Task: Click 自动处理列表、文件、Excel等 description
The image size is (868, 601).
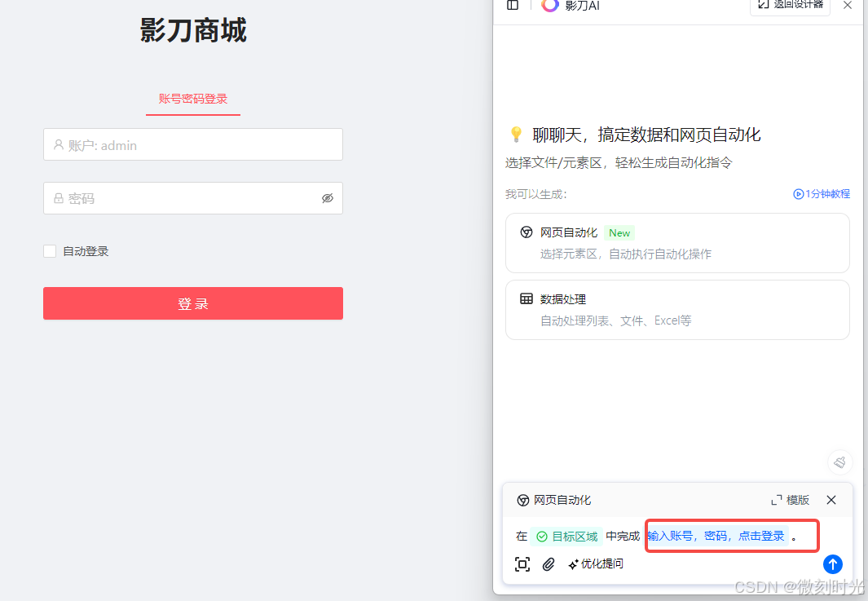Action: click(615, 320)
